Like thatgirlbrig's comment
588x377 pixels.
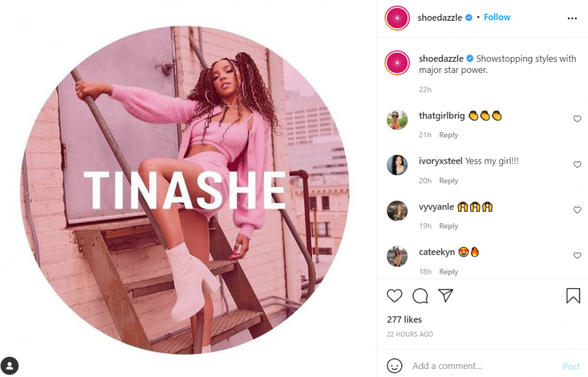pos(577,119)
